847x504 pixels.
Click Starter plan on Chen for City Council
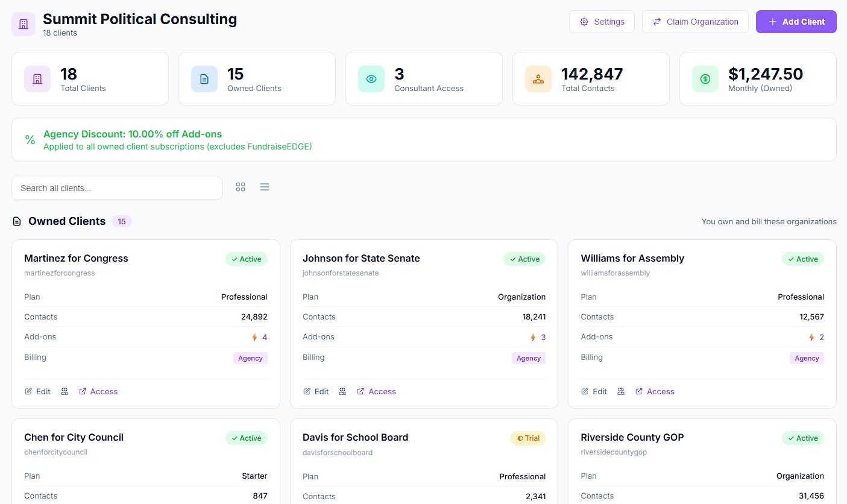point(254,476)
